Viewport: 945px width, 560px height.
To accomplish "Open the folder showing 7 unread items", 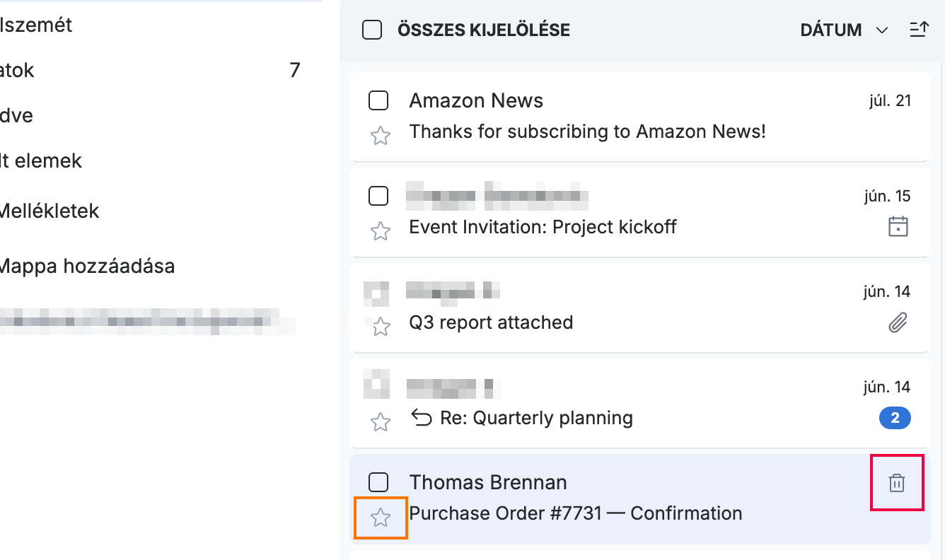I will 150,70.
